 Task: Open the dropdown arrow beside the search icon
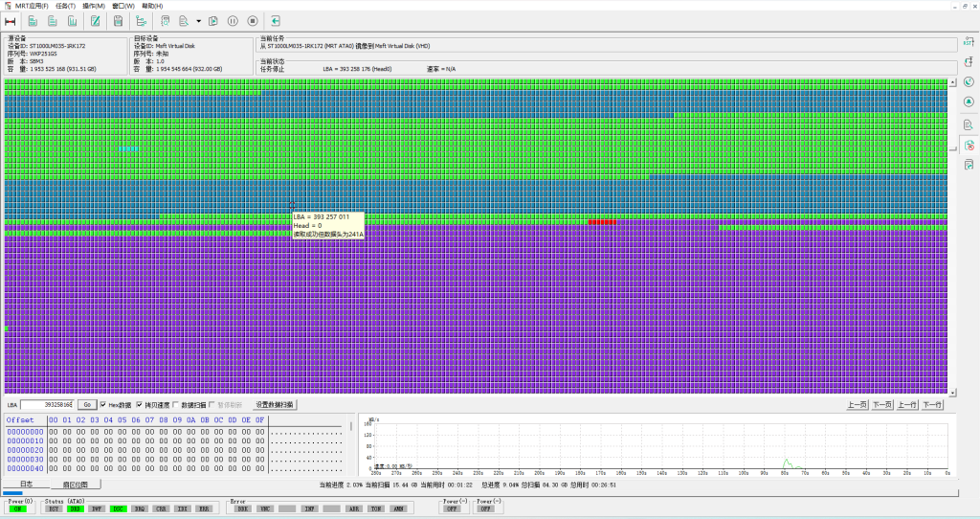point(199,21)
